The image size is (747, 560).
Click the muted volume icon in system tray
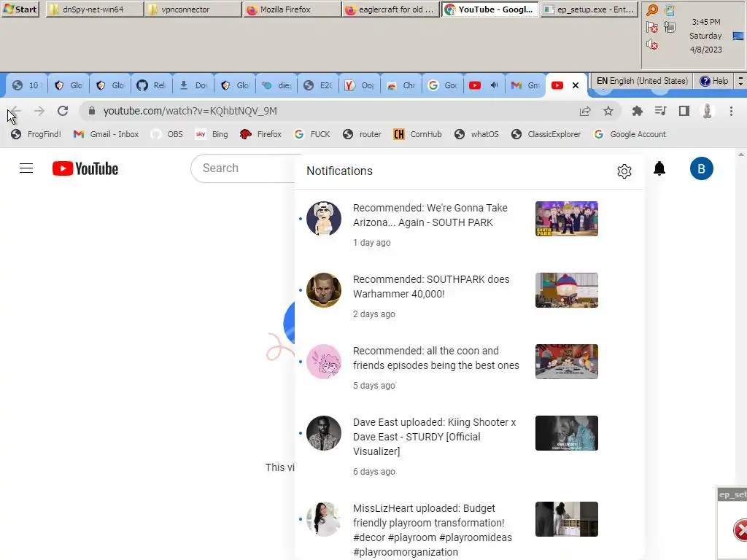[651, 44]
